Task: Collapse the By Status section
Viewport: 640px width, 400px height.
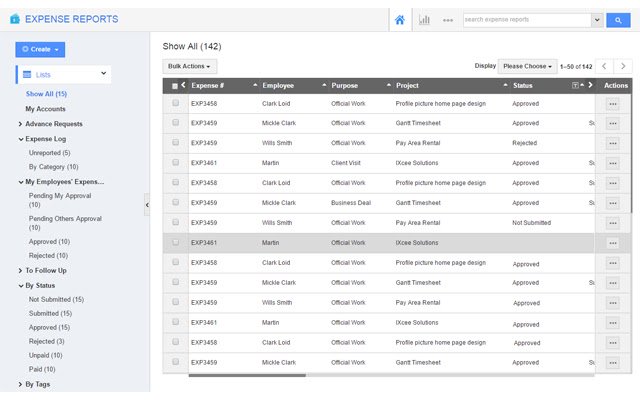Action: point(20,286)
